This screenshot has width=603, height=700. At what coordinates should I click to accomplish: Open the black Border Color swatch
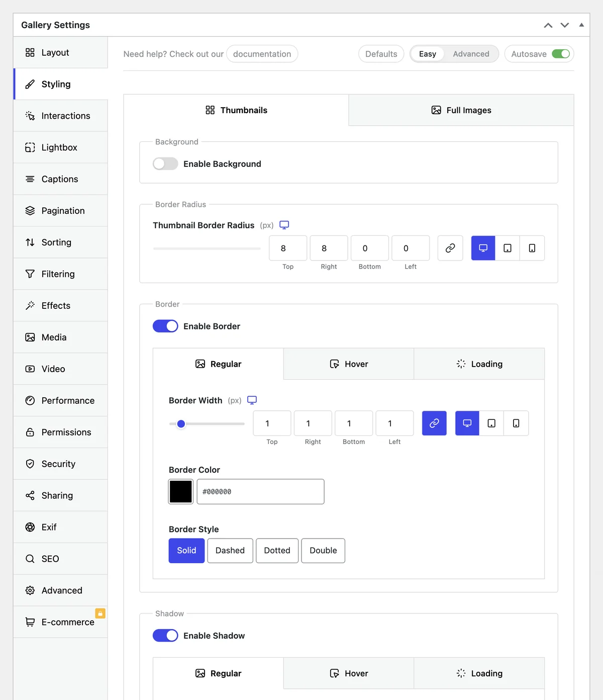tap(181, 491)
